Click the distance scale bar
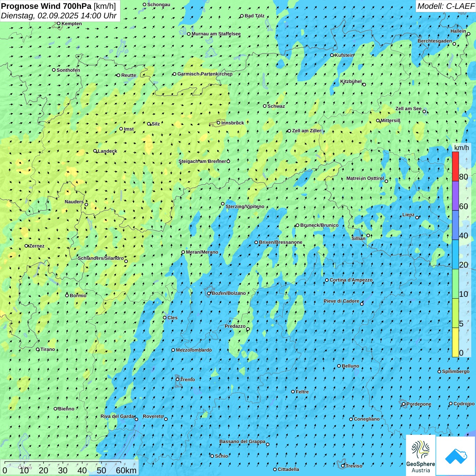Image resolution: width=476 pixels, height=476 pixels. pos(63,463)
